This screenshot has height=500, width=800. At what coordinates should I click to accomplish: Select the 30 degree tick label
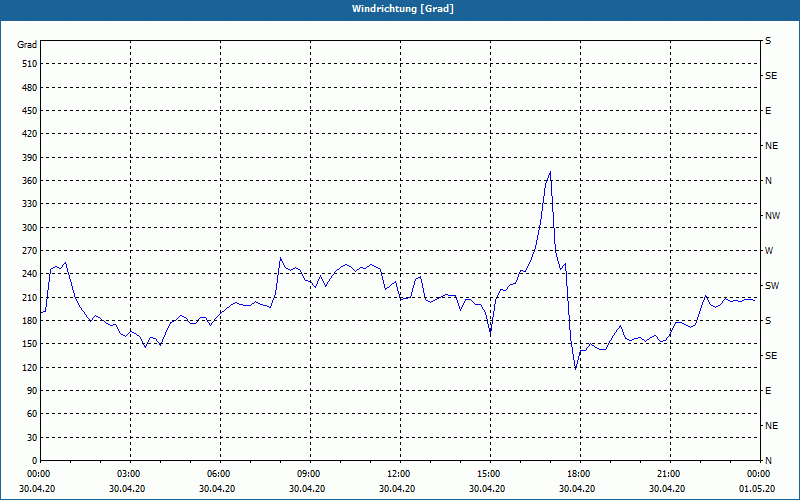(32, 437)
